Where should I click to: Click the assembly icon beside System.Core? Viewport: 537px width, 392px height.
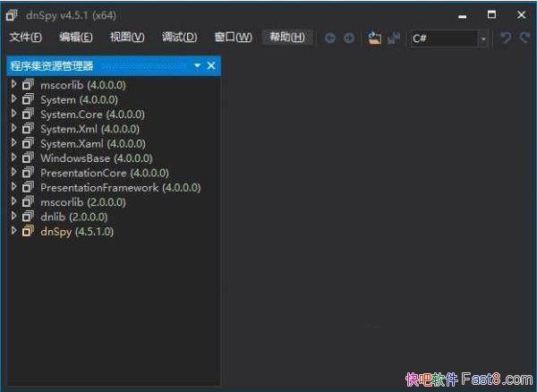pyautogui.click(x=28, y=114)
